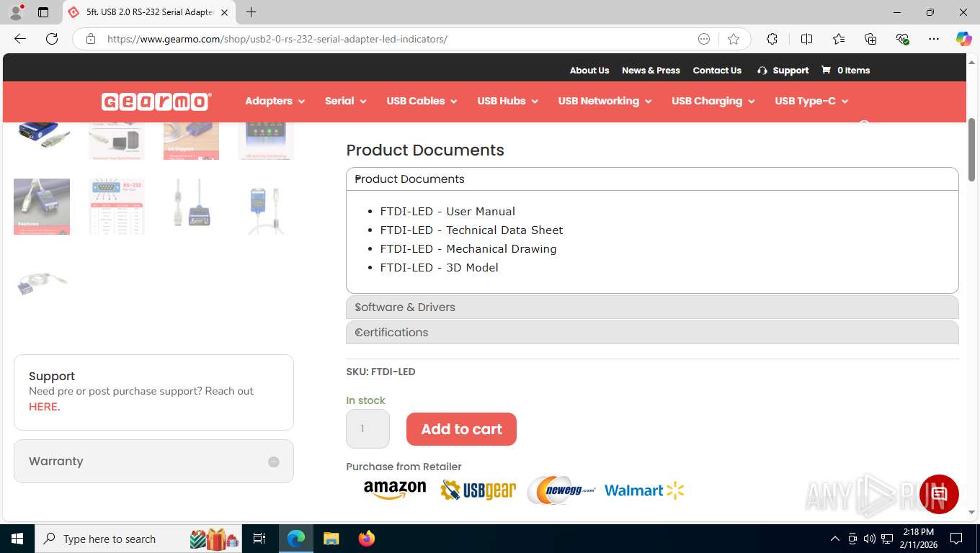This screenshot has height=553, width=980.
Task: Follow the HERE support link
Action: (x=44, y=407)
